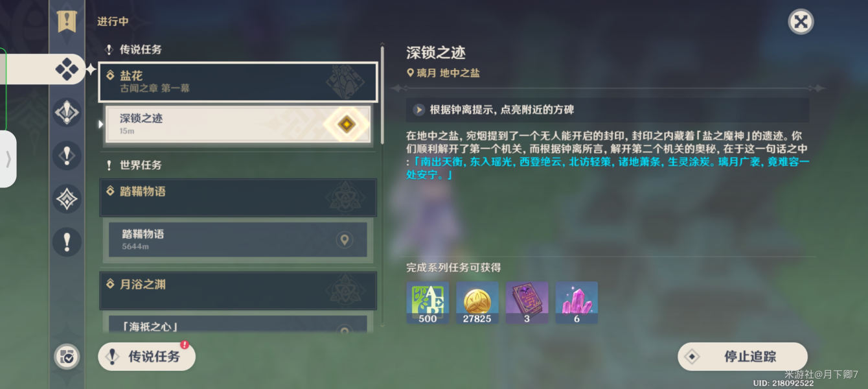Open the Archon quest filter in the sidebar

pyautogui.click(x=67, y=113)
